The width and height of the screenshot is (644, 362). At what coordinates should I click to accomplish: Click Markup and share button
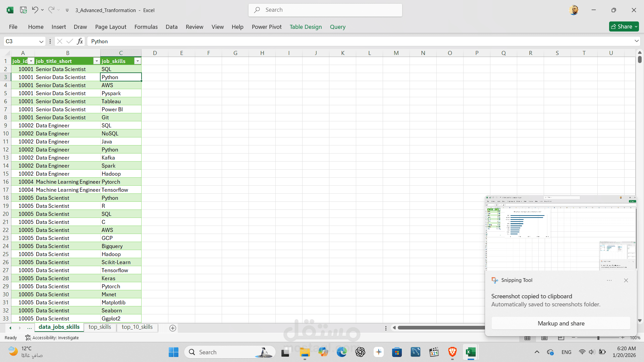point(561,323)
